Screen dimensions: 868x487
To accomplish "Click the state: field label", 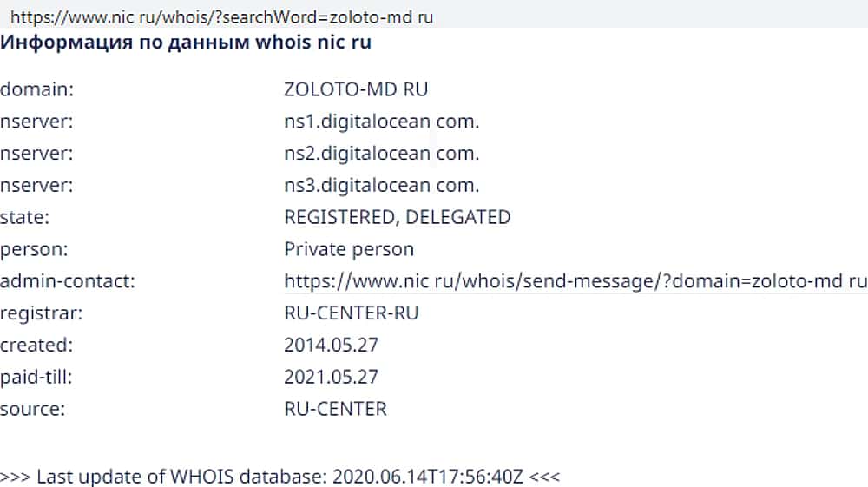I will 24,217.
